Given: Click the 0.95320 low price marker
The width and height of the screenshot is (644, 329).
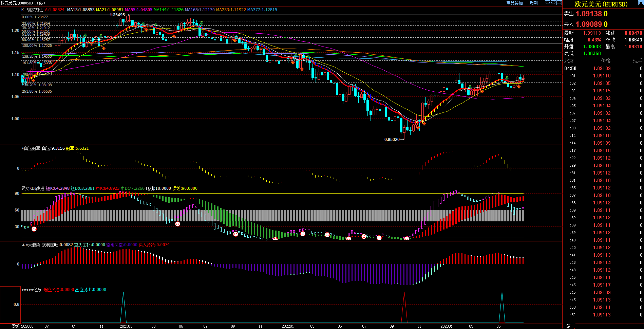Looking at the screenshot, I should (392, 140).
